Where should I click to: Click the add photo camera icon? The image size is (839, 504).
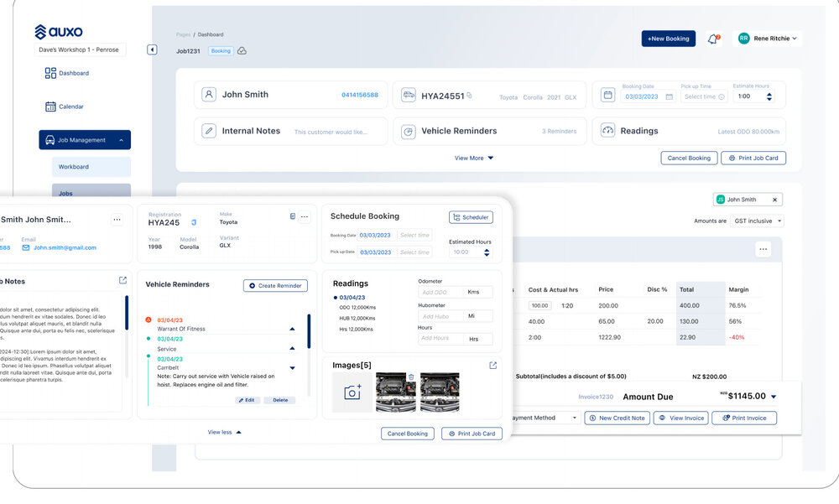point(352,392)
